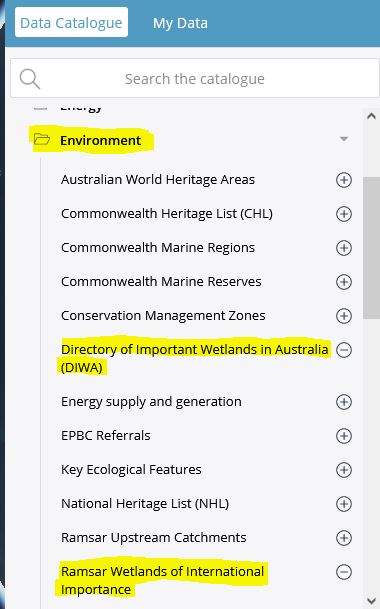
Task: Click scrollbar up arrow in catalogue list
Action: click(x=371, y=116)
